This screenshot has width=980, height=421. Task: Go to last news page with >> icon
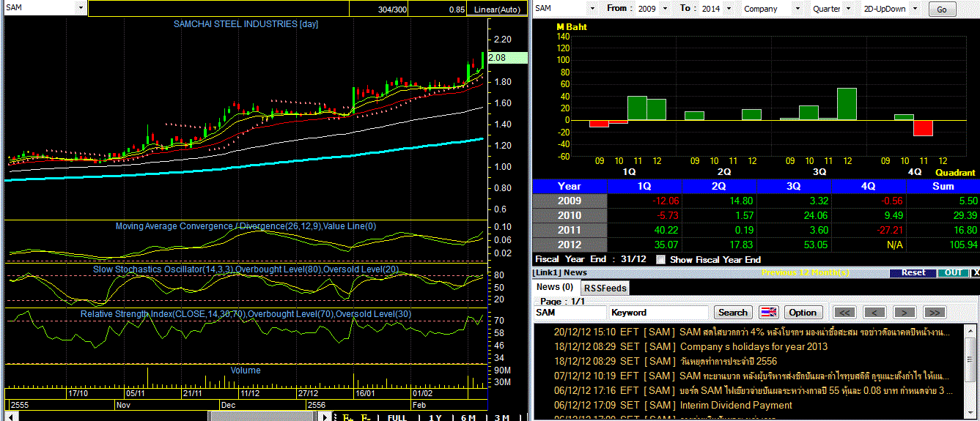935,313
